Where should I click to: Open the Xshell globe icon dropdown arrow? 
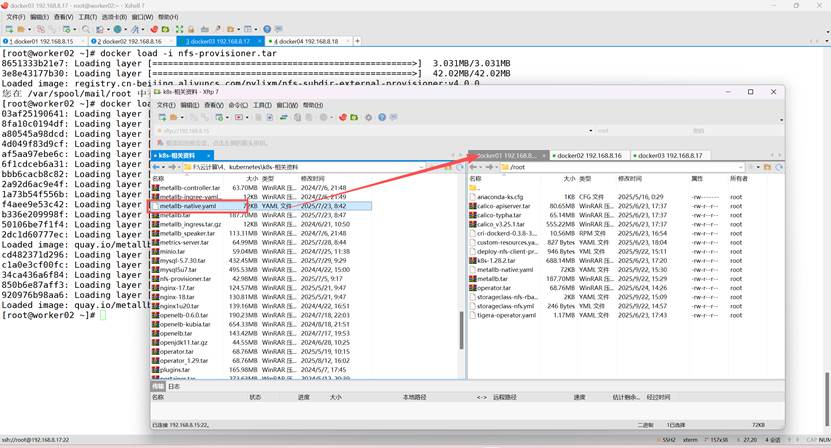[126, 29]
